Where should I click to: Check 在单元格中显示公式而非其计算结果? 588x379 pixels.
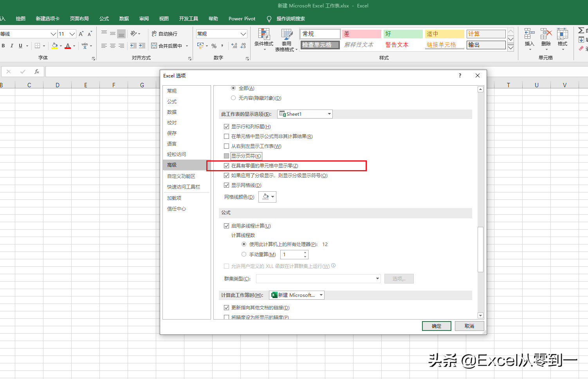[226, 137]
